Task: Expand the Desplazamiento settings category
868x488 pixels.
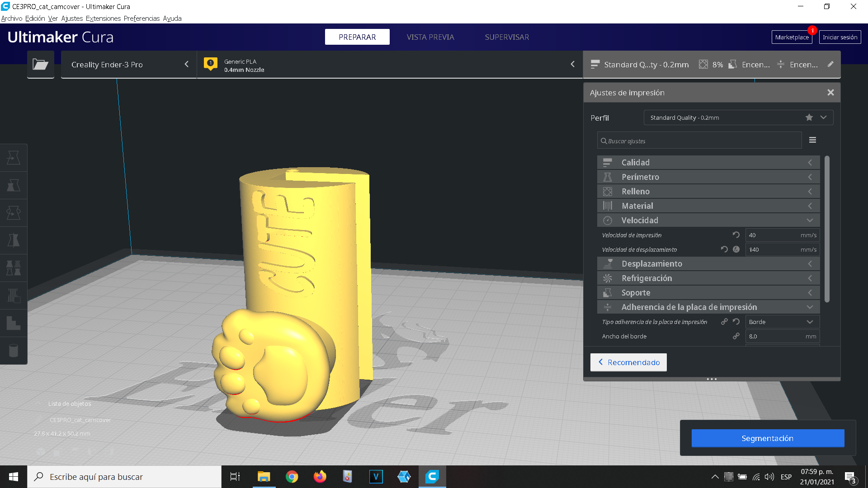Action: pyautogui.click(x=708, y=263)
